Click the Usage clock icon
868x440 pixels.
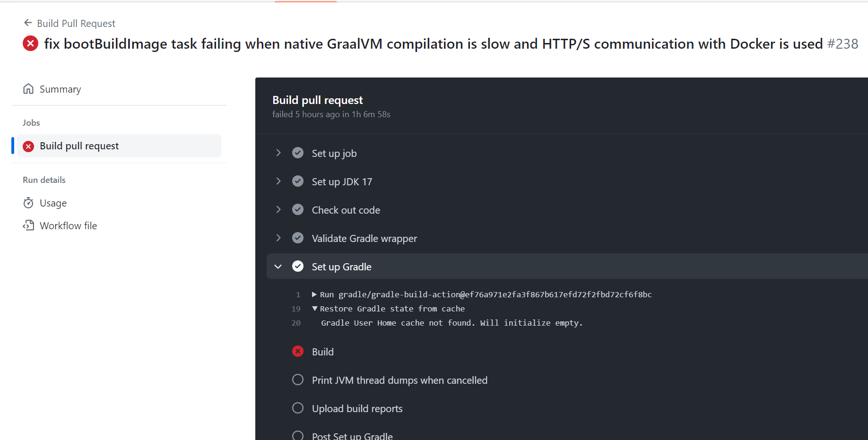point(28,203)
